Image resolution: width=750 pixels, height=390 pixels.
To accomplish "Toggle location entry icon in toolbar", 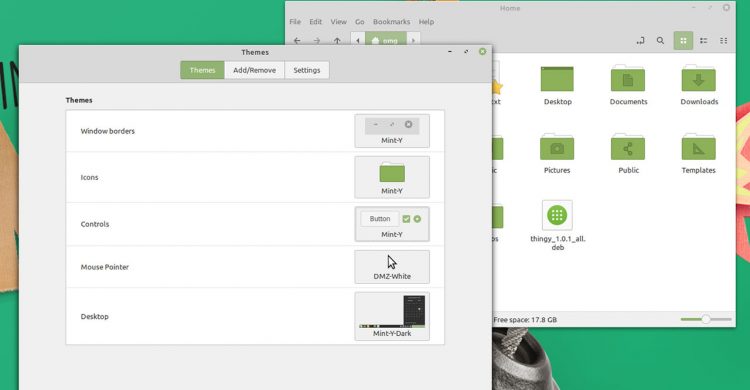I will tap(640, 41).
